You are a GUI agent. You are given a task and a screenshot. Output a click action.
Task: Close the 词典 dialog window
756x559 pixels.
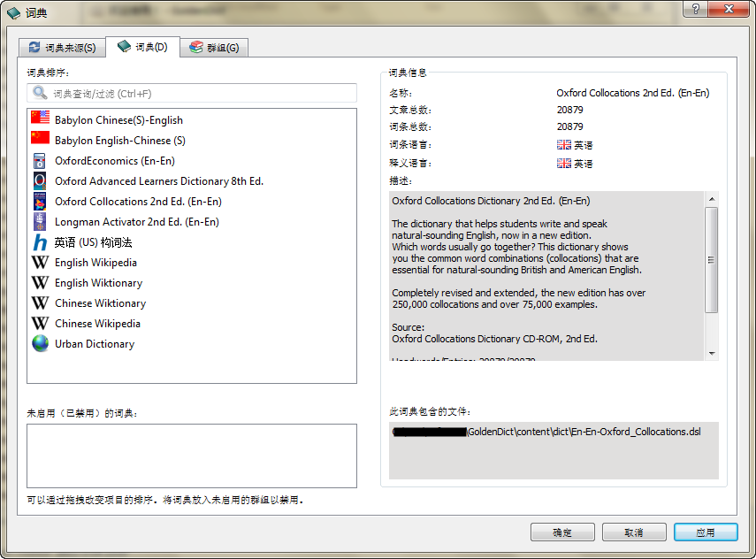[729, 9]
